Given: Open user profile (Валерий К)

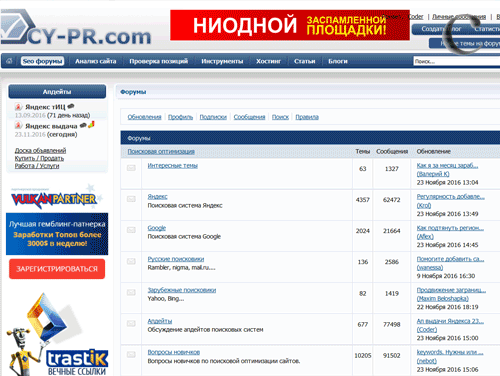Looking at the screenshot, I should (433, 174).
